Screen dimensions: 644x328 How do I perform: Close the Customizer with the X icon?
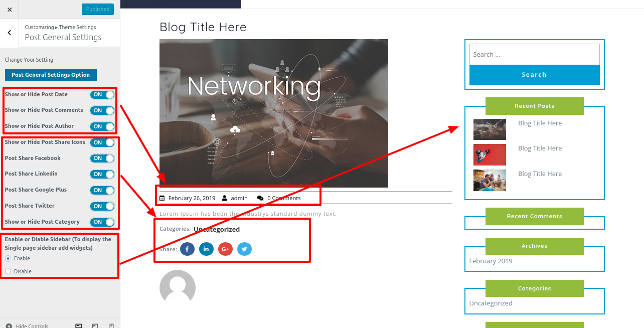10,10
